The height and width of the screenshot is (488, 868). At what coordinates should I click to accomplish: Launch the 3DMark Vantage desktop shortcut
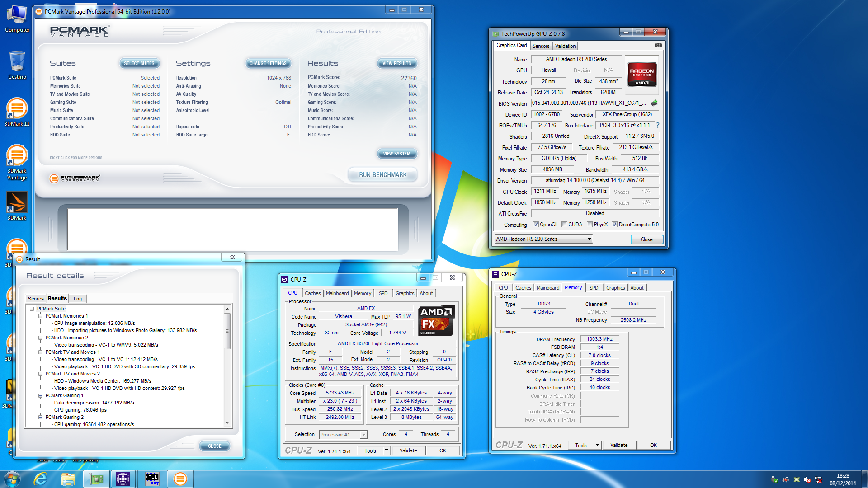point(17,162)
